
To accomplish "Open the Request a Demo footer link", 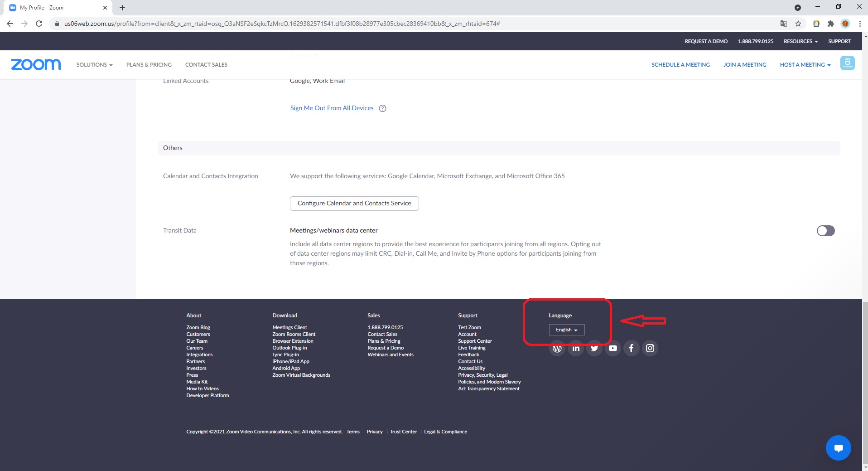I will tap(386, 348).
